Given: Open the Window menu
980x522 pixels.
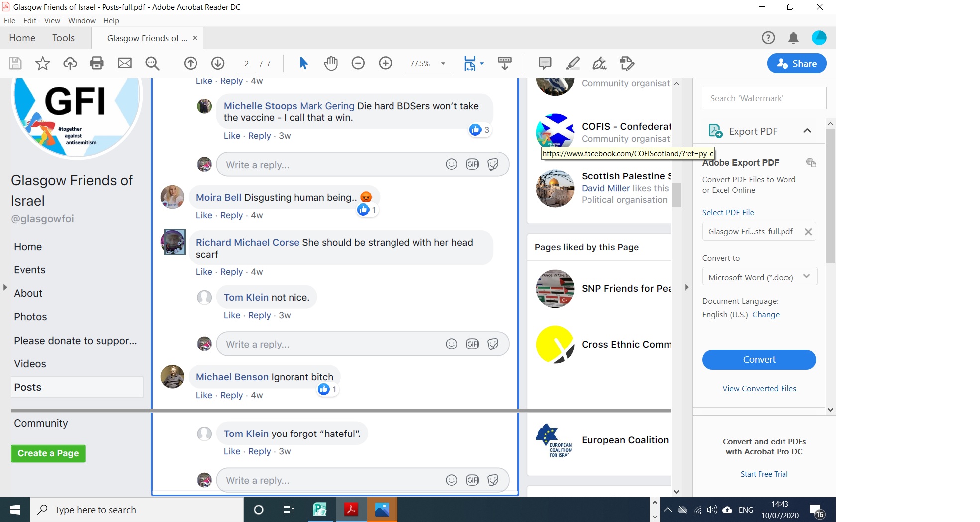Looking at the screenshot, I should [82, 21].
